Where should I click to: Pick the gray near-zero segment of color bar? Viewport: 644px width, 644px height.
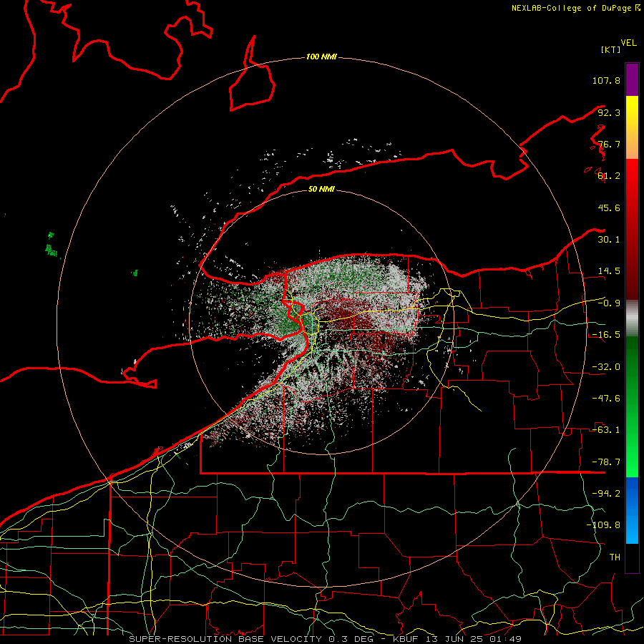tap(632, 318)
